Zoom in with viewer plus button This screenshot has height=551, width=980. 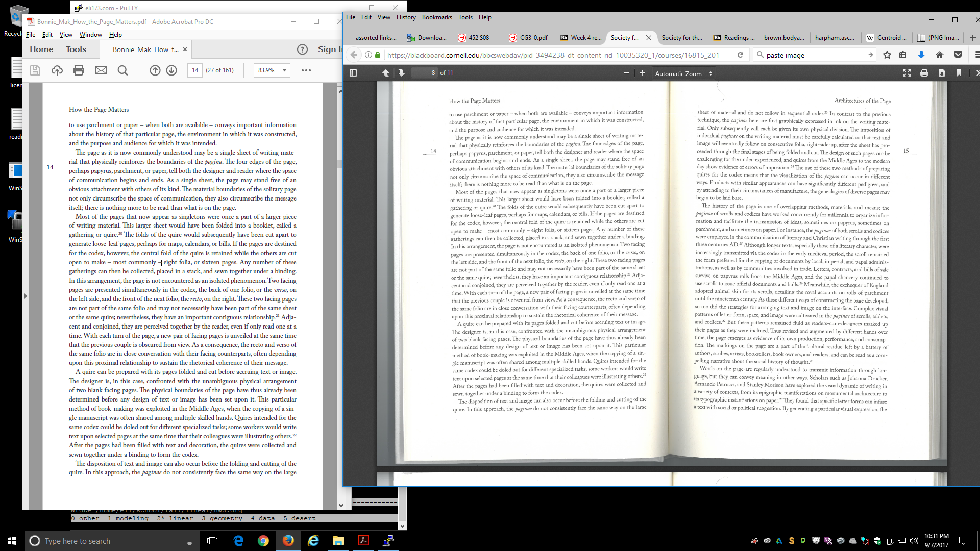click(x=643, y=73)
